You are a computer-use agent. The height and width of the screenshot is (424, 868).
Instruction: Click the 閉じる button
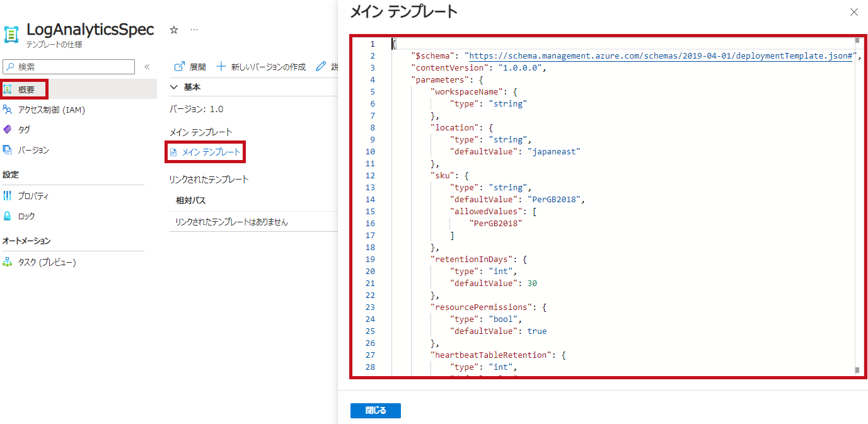pyautogui.click(x=376, y=410)
